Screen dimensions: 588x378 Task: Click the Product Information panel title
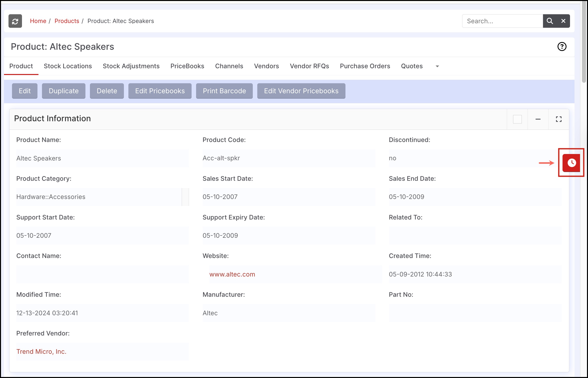tap(52, 118)
